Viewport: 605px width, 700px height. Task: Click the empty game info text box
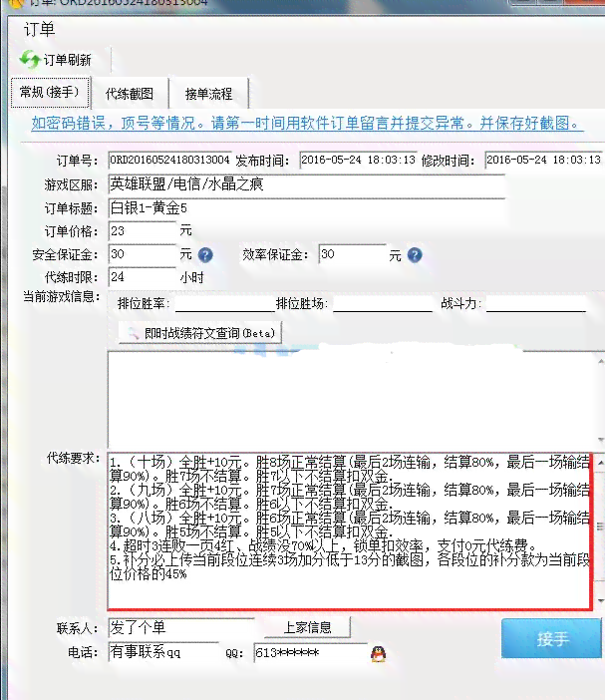pyautogui.click(x=351, y=398)
